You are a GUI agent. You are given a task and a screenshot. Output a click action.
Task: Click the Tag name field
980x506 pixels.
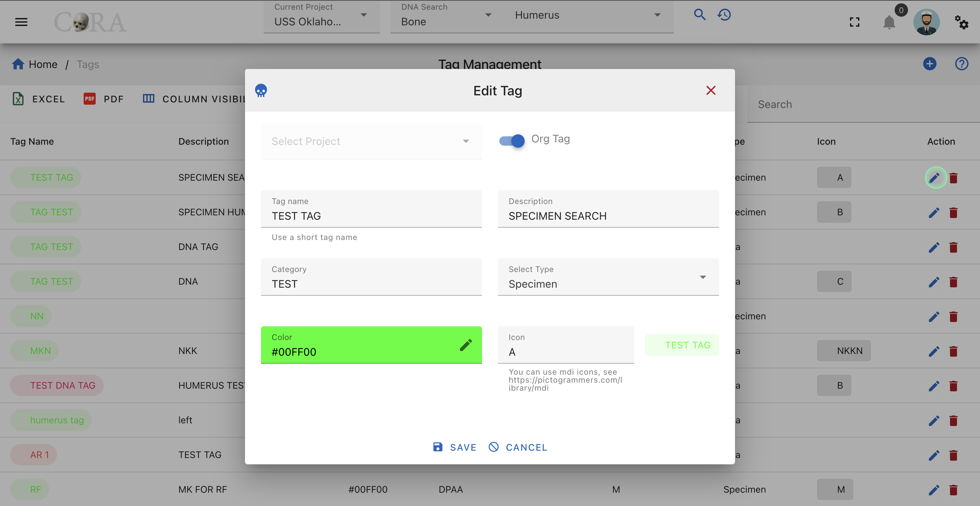click(371, 209)
